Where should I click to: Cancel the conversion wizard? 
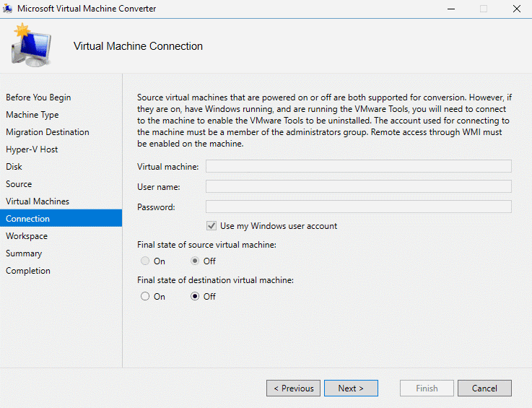[x=484, y=389]
